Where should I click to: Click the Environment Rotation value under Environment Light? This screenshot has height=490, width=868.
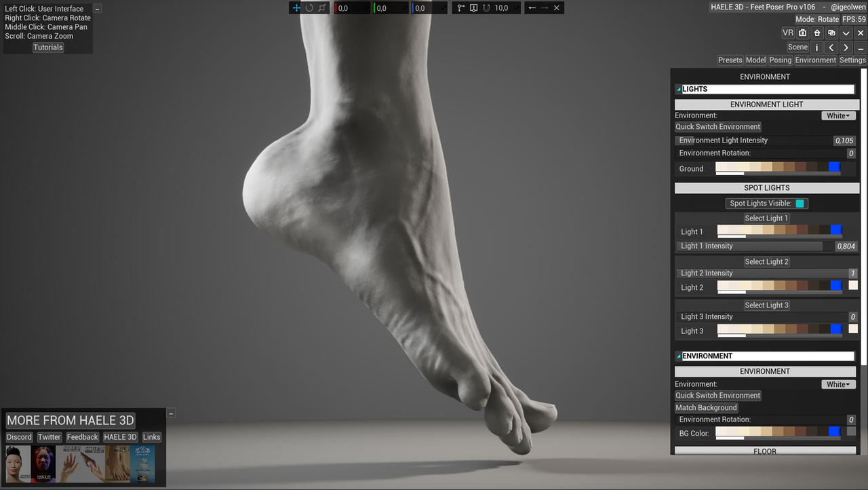click(x=850, y=153)
